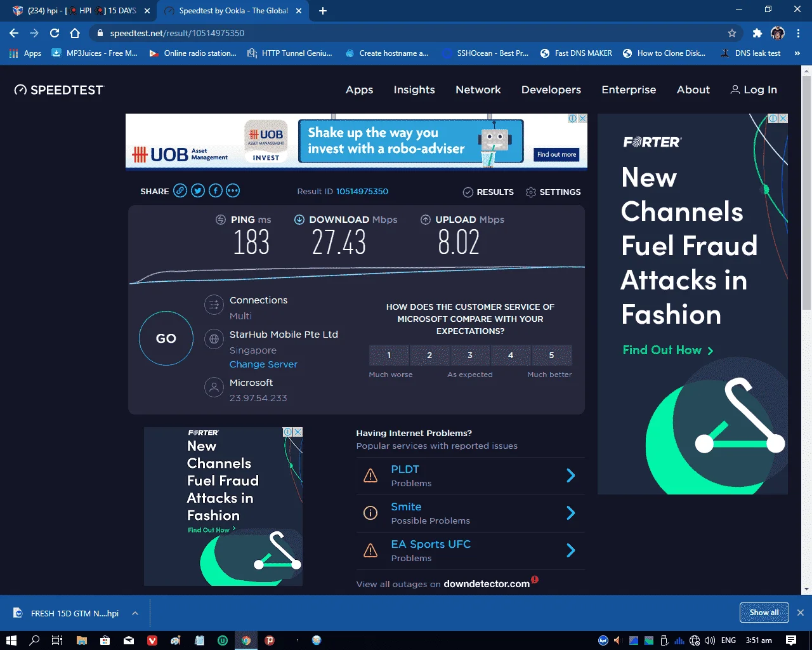Rate Microsoft customer service 4
812x650 pixels.
click(x=511, y=355)
